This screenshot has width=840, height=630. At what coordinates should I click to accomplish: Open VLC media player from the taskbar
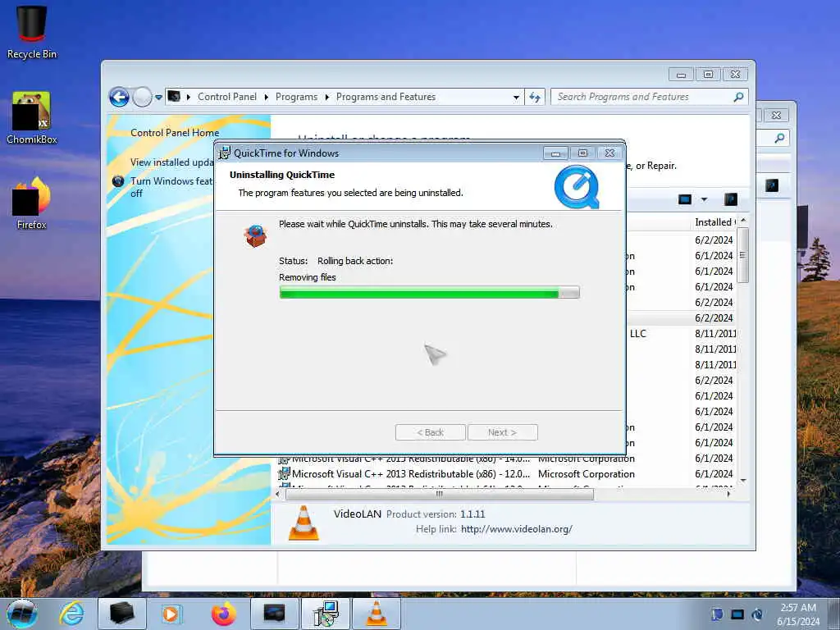pyautogui.click(x=377, y=614)
